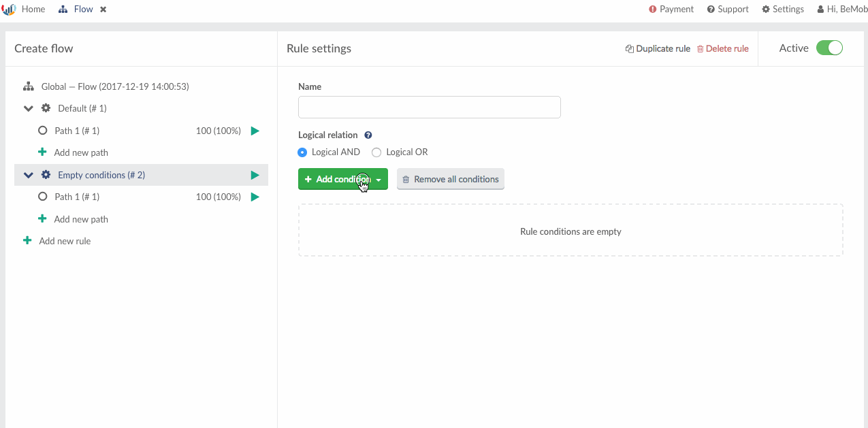Collapse the Empty conditions (# 2) rule

click(29, 176)
